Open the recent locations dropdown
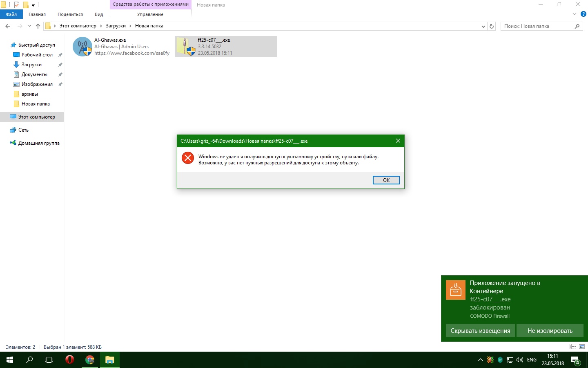Viewport: 588px width, 368px height. tap(29, 26)
